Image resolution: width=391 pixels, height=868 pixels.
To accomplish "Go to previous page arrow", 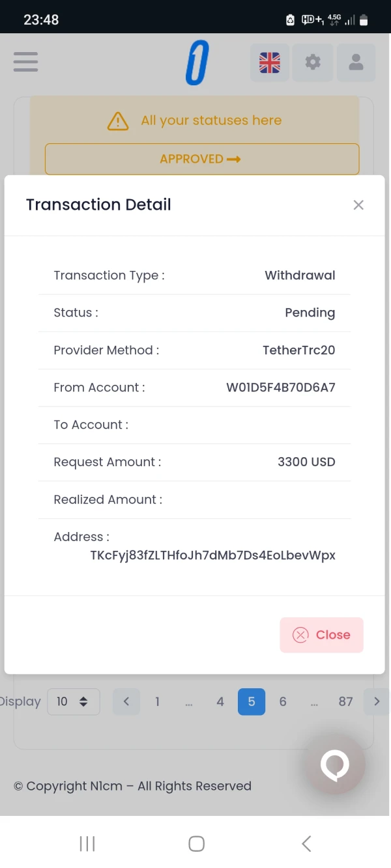I will coord(126,701).
